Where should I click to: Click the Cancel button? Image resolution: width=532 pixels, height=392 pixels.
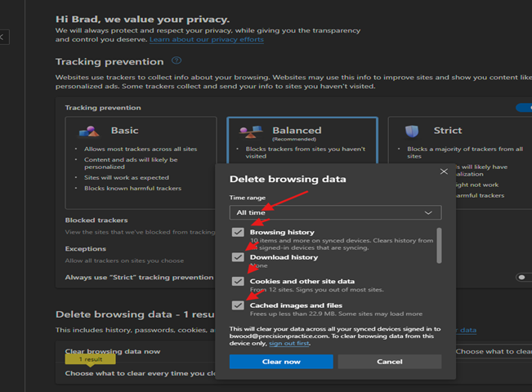pos(390,362)
